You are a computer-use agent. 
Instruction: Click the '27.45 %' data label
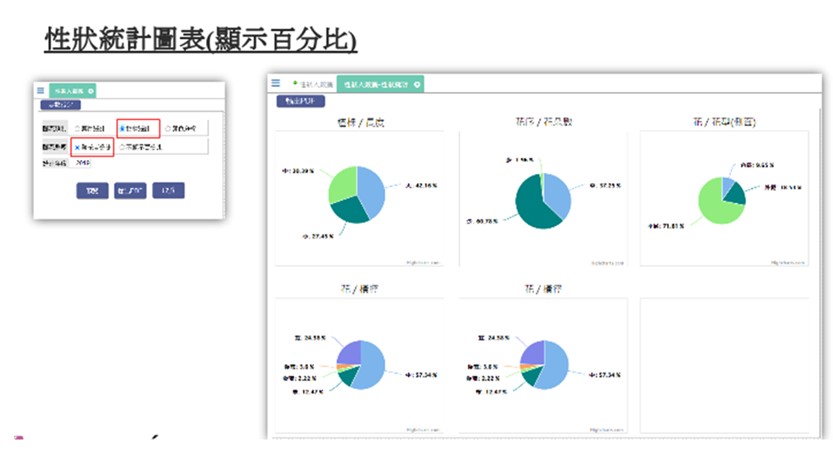(x=318, y=236)
